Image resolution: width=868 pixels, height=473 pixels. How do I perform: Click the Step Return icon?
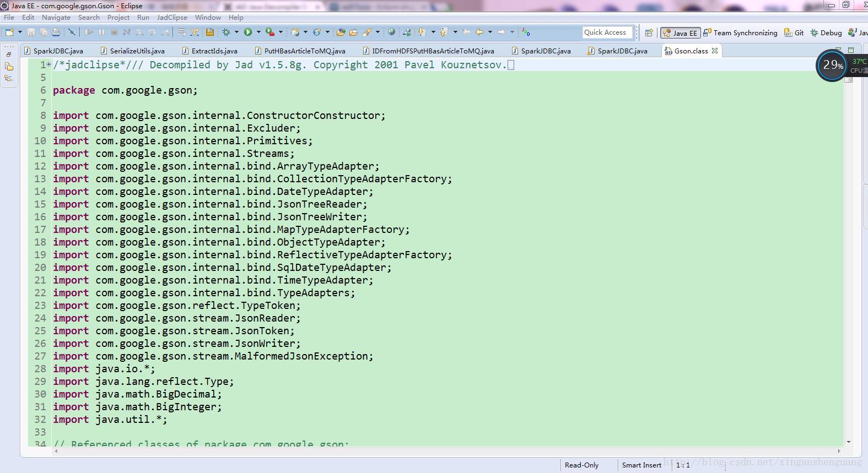165,32
